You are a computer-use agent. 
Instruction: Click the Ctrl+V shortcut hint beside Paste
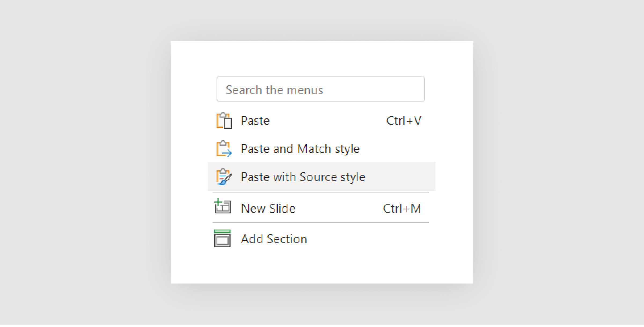click(x=404, y=121)
